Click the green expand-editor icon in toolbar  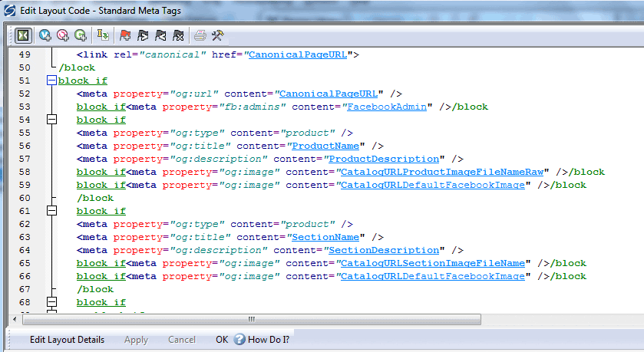pyautogui.click(x=23, y=35)
